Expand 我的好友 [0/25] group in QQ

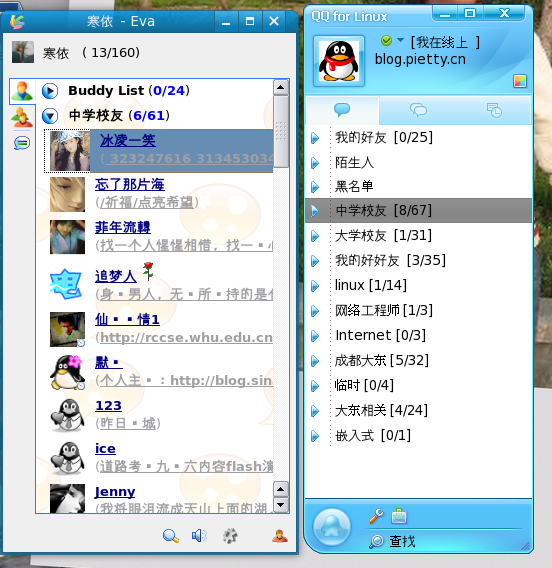tap(315, 138)
